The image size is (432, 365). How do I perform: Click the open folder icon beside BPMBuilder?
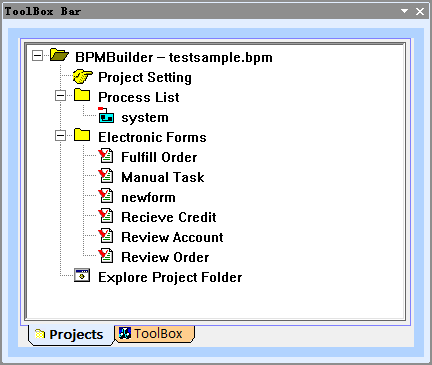pyautogui.click(x=59, y=55)
